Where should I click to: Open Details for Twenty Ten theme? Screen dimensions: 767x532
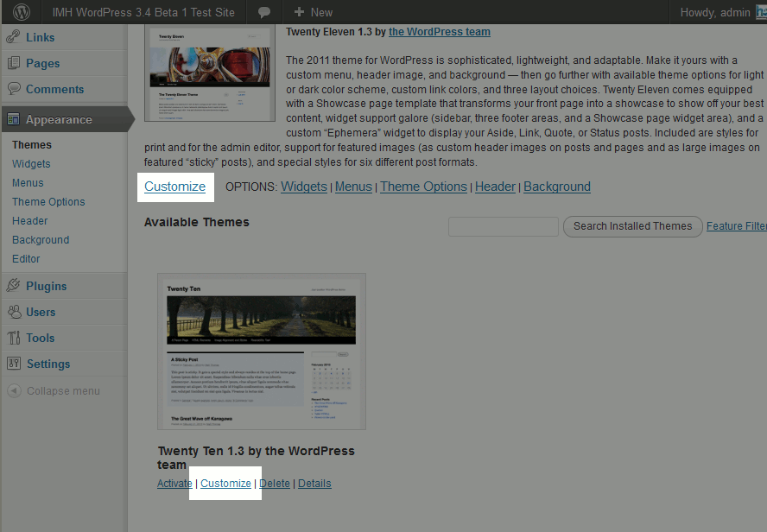click(314, 484)
